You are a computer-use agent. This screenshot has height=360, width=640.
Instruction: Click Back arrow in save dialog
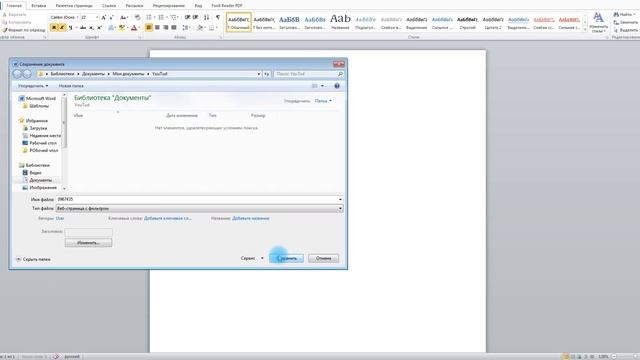tap(17, 74)
